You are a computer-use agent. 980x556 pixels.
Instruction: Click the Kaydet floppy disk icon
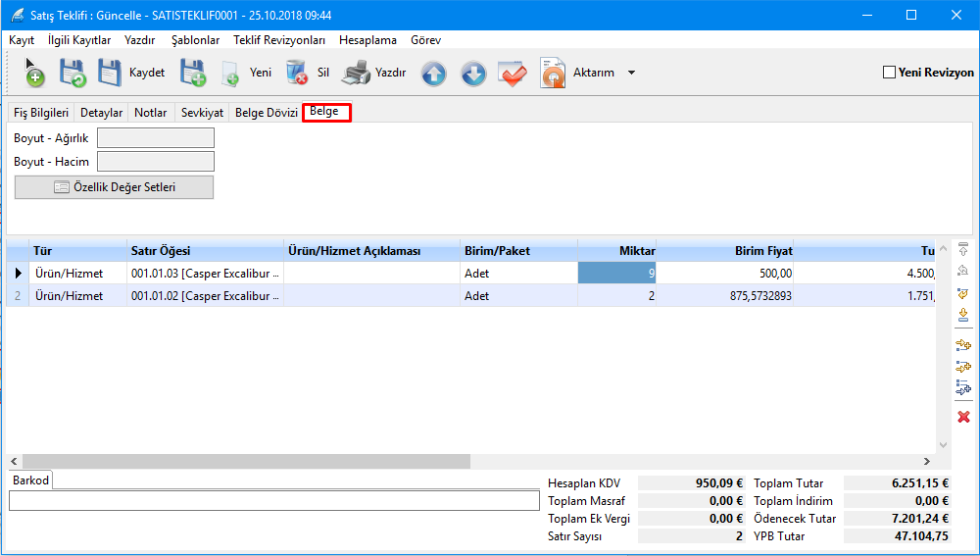click(x=110, y=73)
